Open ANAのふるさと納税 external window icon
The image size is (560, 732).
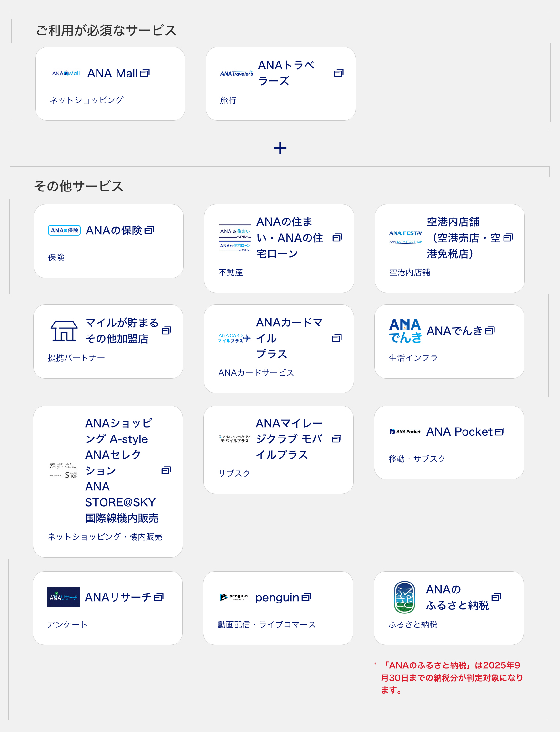pos(496,597)
